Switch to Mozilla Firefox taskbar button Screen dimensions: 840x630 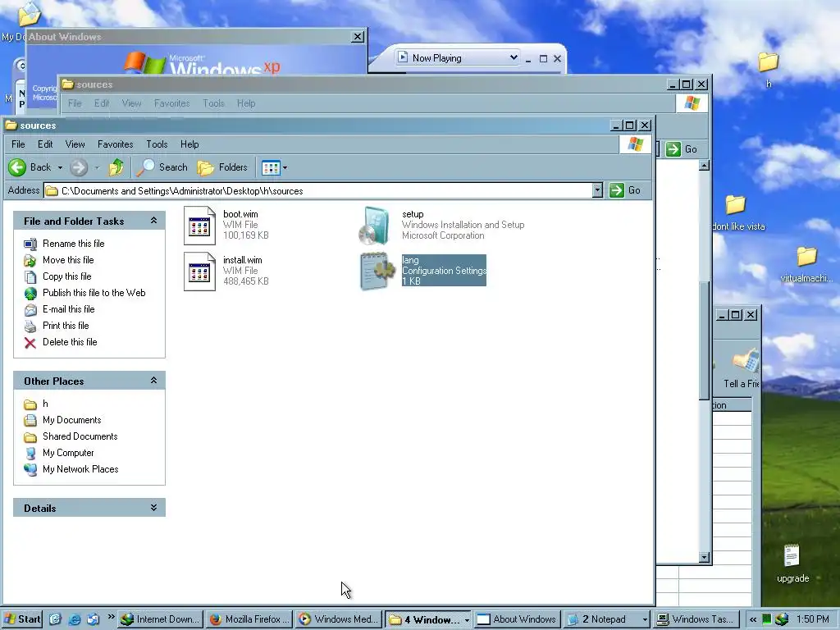(249, 620)
